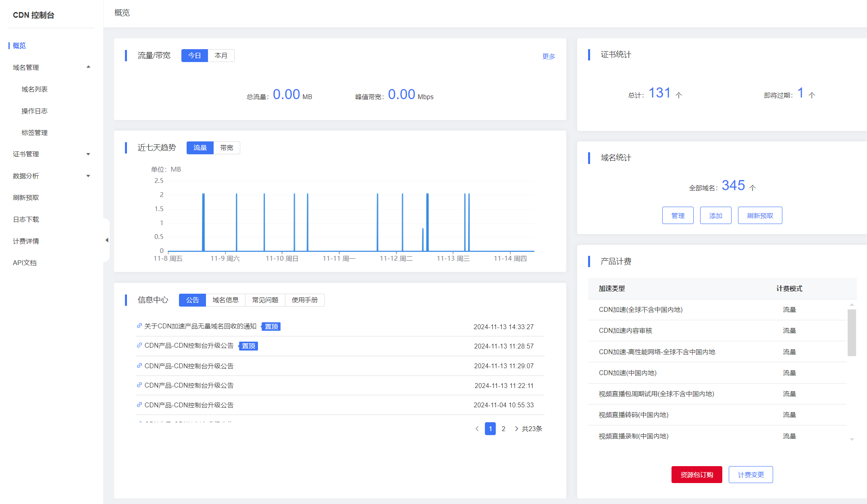Open pinned CDN控制台升级公告 dated 11:28:57
867x504 pixels.
click(x=189, y=346)
